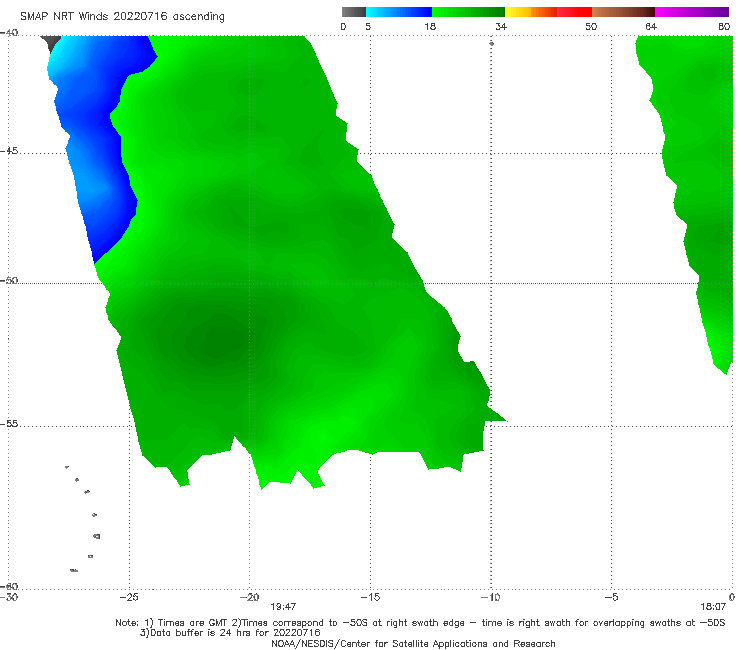
Task: Click the longitude label '-20'
Action: pyautogui.click(x=250, y=597)
